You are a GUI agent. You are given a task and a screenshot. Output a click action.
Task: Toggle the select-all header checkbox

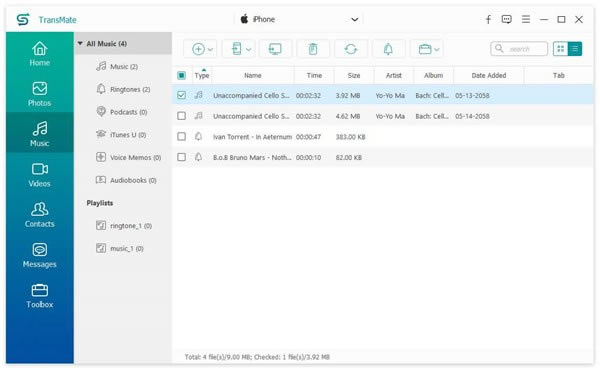181,75
